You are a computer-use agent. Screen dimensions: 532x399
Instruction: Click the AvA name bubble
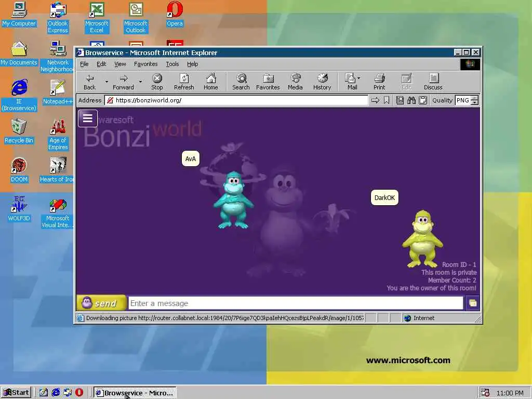[x=191, y=158]
